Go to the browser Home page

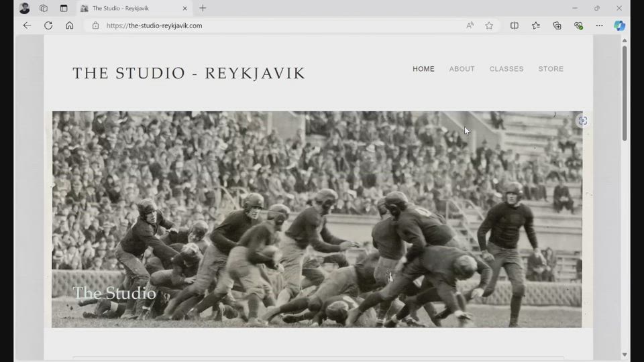coord(69,25)
